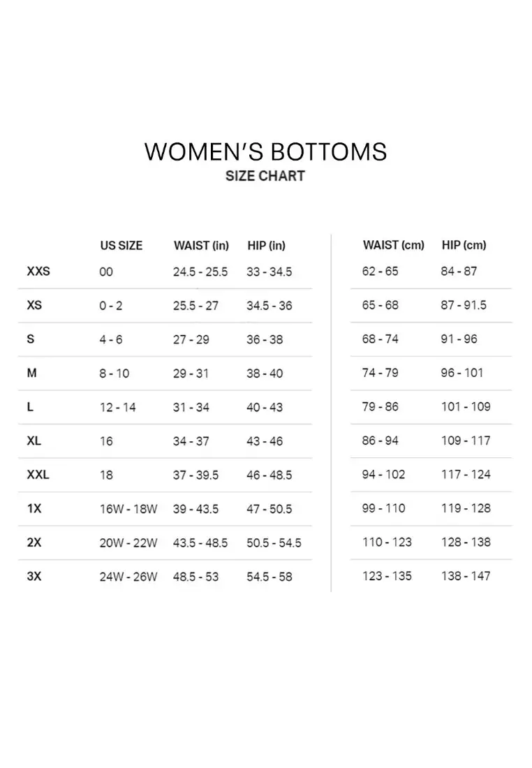Click the S size row label
This screenshot has height=768, width=532.
[31, 339]
